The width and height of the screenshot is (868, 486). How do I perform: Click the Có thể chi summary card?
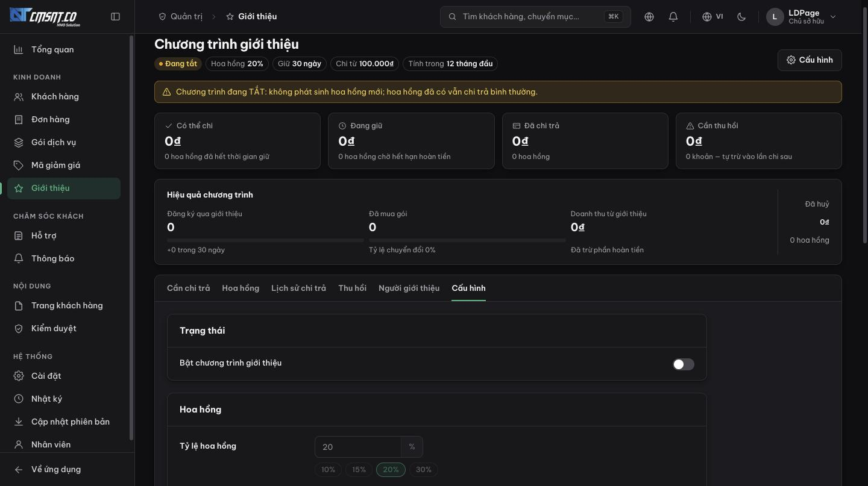[x=237, y=141]
